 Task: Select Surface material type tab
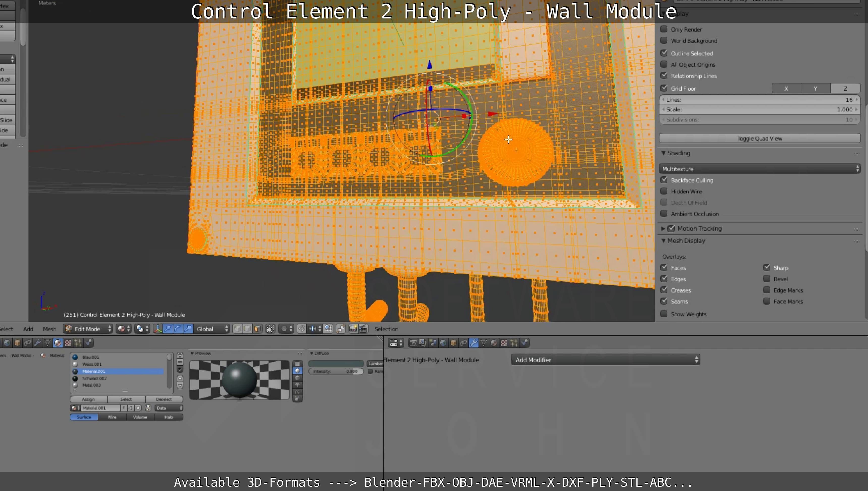pos(84,417)
